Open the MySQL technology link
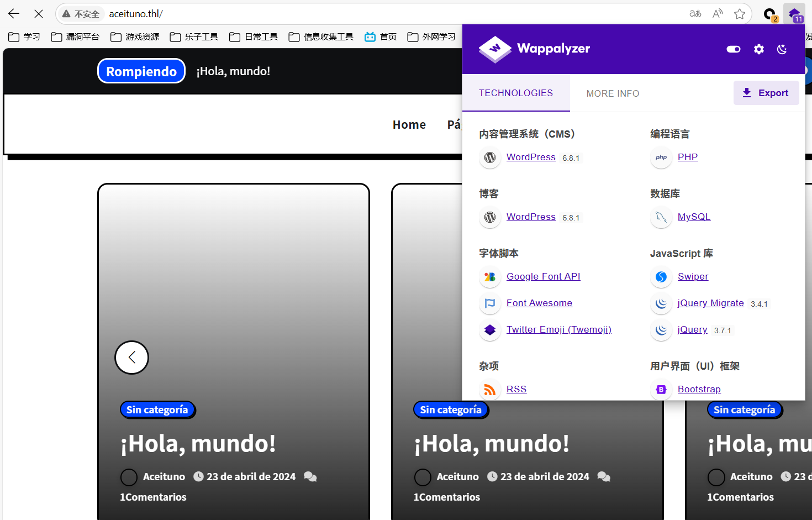The width and height of the screenshot is (812, 520). pyautogui.click(x=694, y=217)
